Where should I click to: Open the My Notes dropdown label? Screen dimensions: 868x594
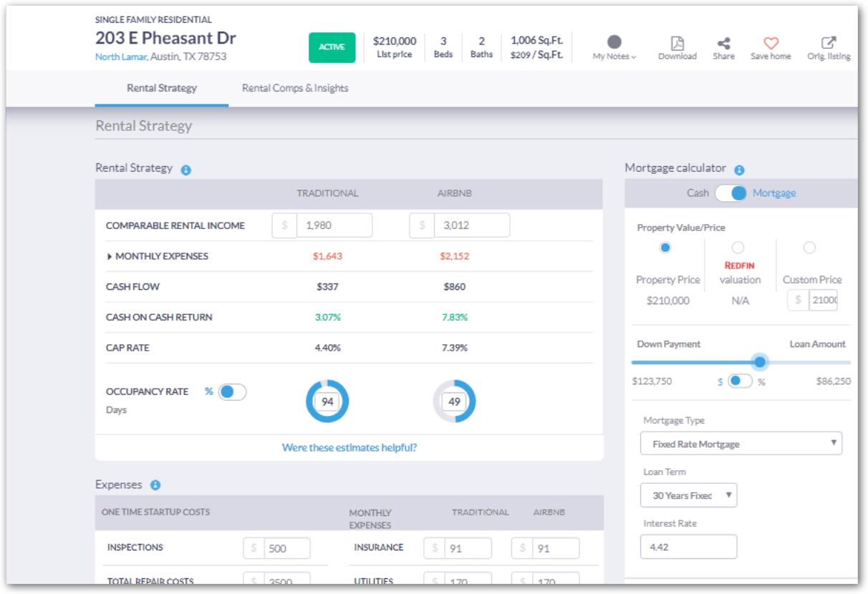pyautogui.click(x=614, y=57)
